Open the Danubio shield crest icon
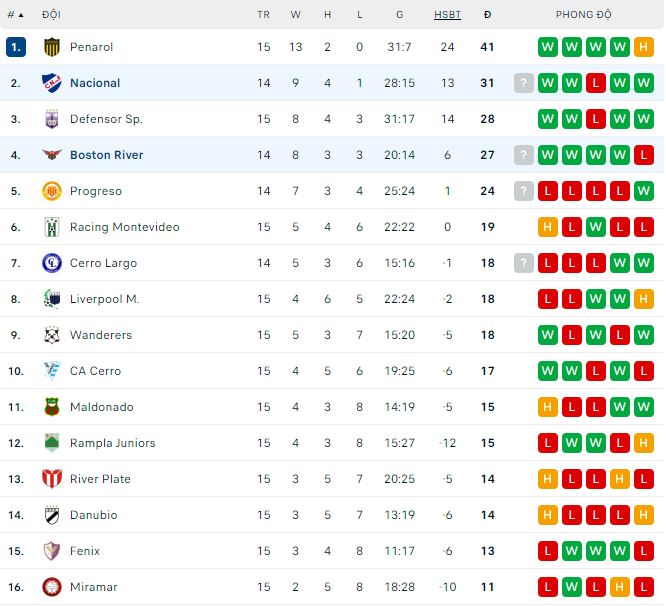The height and width of the screenshot is (606, 666). [x=52, y=515]
